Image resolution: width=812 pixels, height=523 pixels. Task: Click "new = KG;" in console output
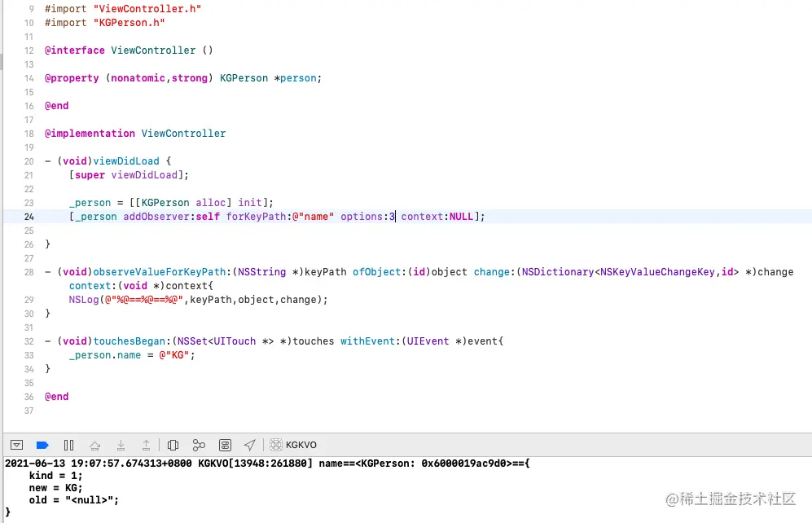click(56, 488)
